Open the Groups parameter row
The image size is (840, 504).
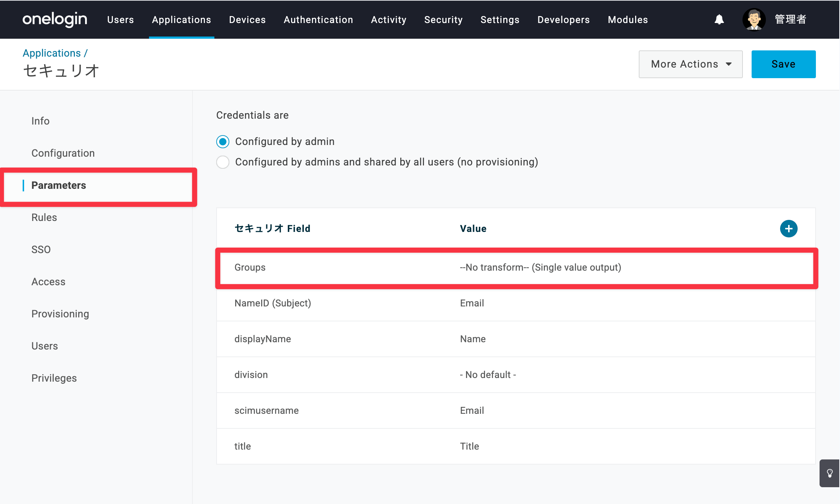(516, 268)
